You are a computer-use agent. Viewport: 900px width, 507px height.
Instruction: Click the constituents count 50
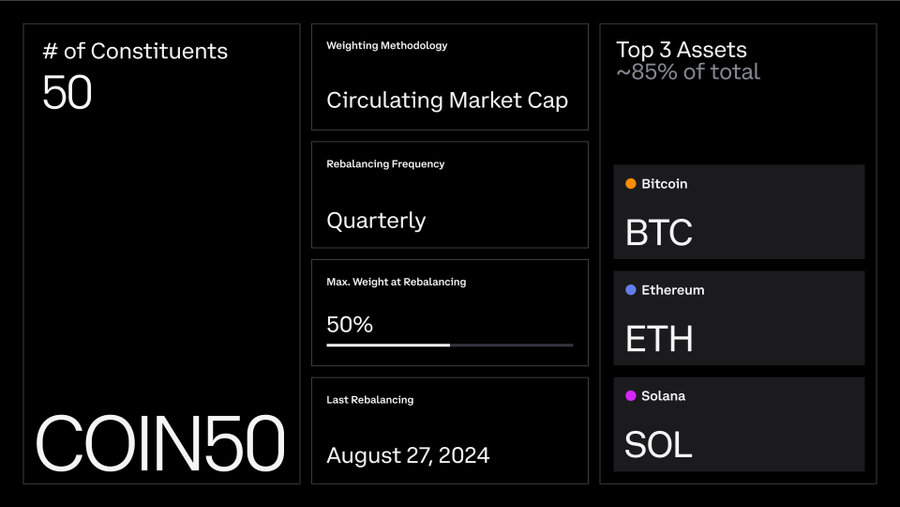point(67,92)
